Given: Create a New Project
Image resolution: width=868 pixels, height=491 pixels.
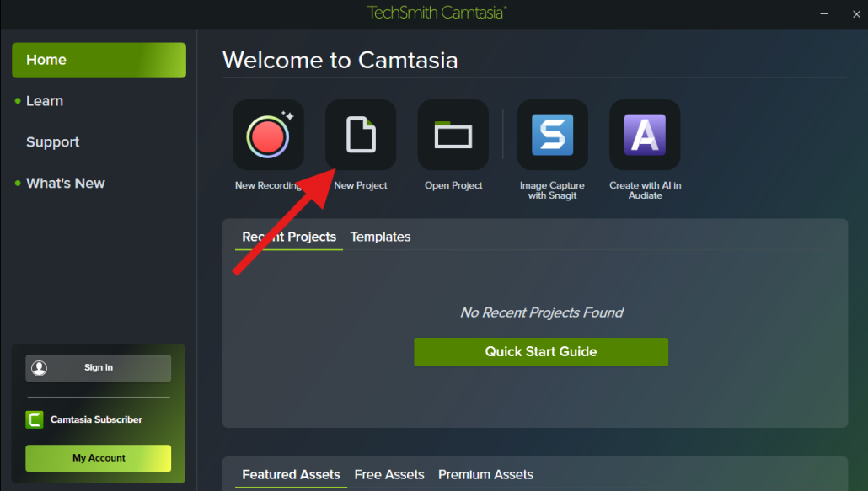Looking at the screenshot, I should coord(361,136).
